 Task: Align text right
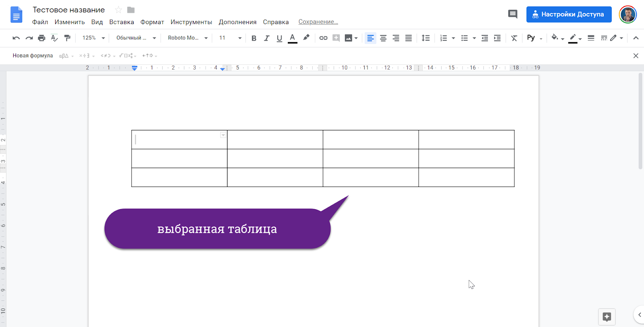coord(396,38)
